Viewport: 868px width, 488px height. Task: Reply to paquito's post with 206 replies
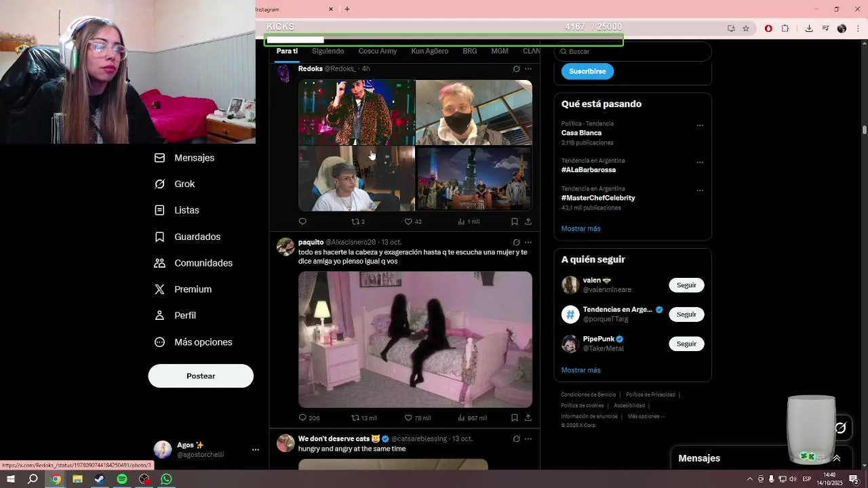[x=309, y=418]
